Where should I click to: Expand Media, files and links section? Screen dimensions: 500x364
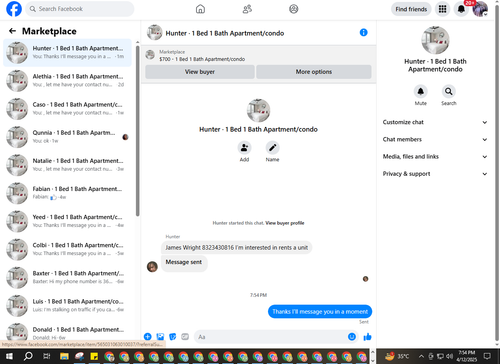point(435,157)
